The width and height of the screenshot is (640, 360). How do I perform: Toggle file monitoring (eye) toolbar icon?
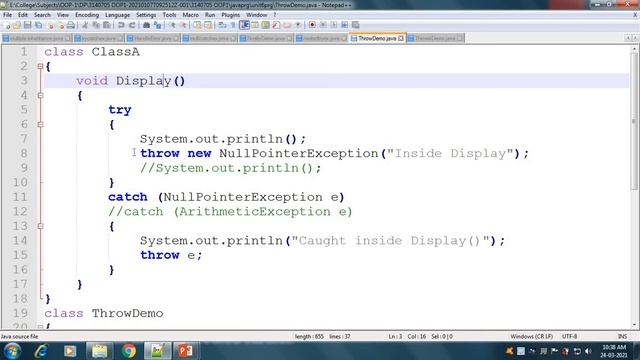click(298, 25)
